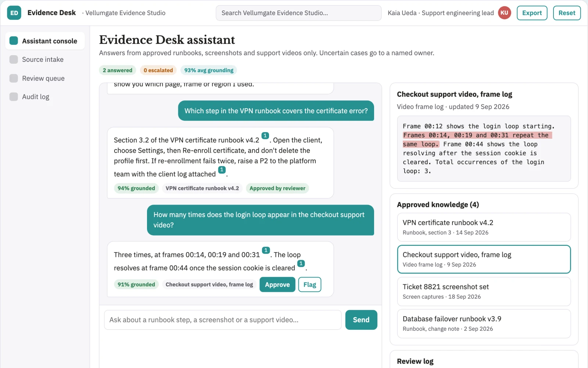This screenshot has height=368, width=588.
Task: Click the 'Approved by reviewer' chip
Action: pyautogui.click(x=277, y=188)
